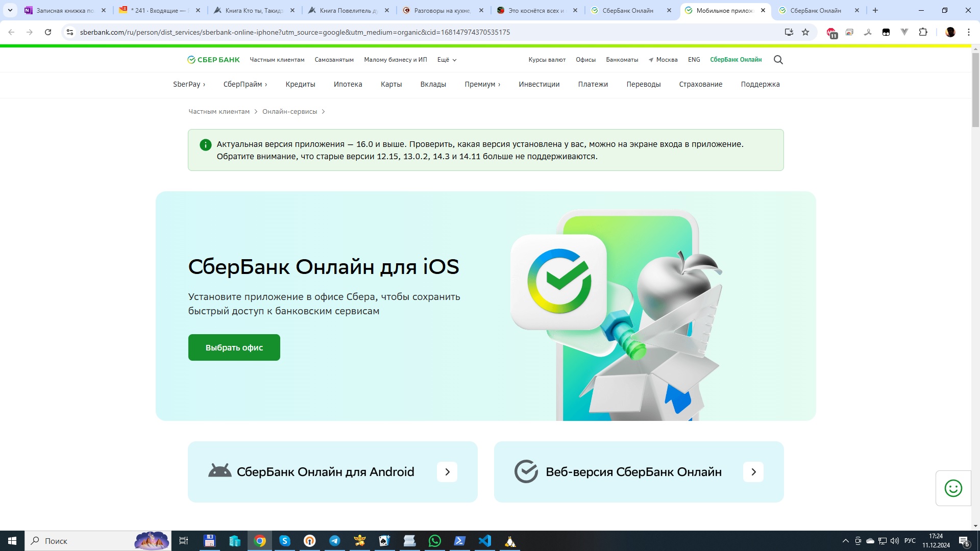This screenshot has height=551, width=980.
Task: Open Банкоматы link
Action: [x=622, y=60]
